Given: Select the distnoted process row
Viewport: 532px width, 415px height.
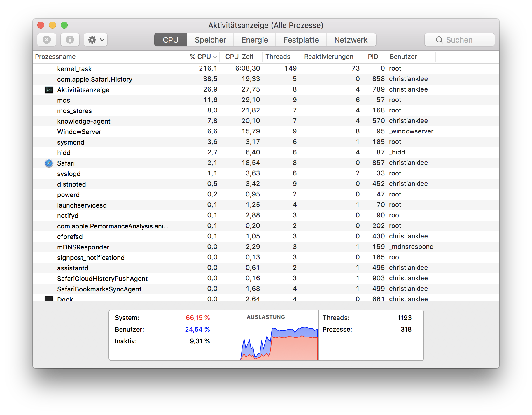Looking at the screenshot, I should point(266,184).
